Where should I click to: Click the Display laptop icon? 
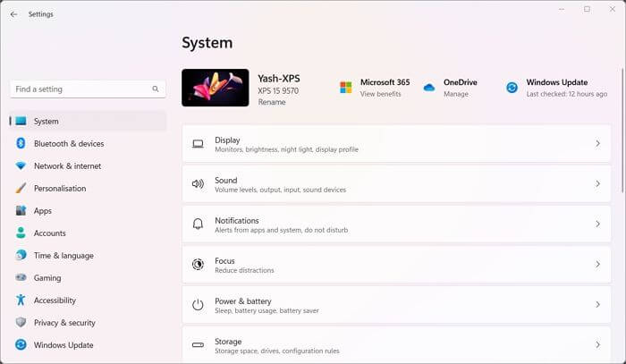[x=198, y=144]
